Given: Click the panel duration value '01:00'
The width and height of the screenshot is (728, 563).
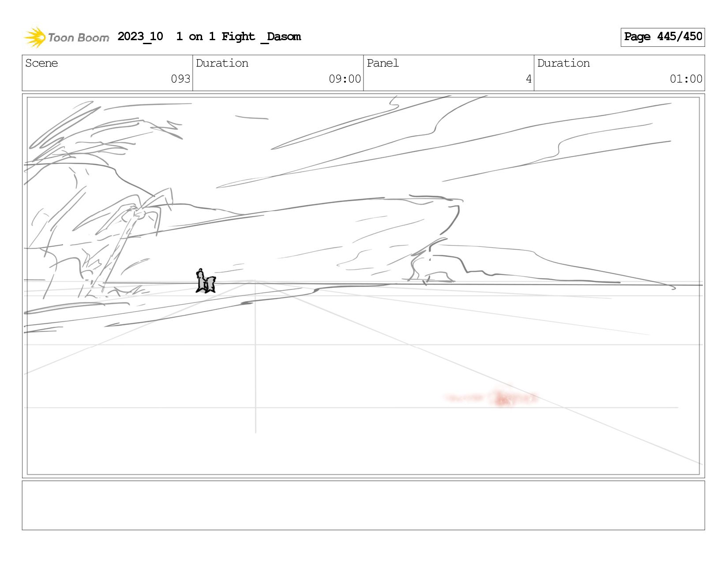Looking at the screenshot, I should 686,79.
